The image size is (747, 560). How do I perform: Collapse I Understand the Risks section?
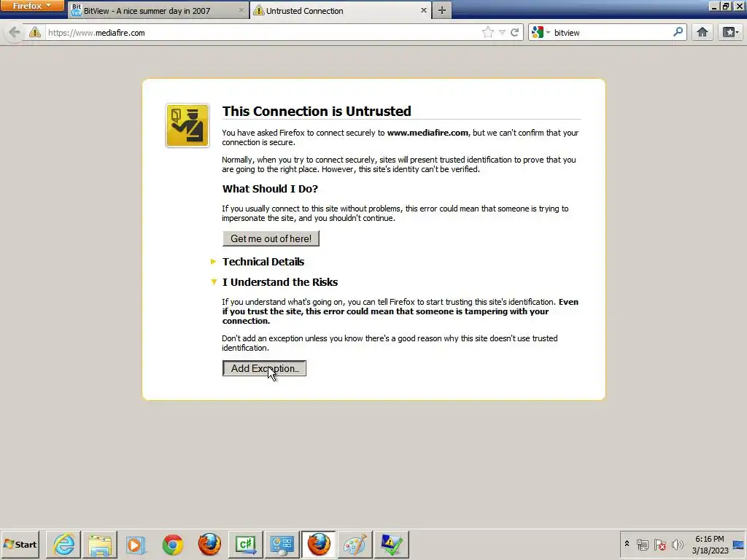(279, 282)
